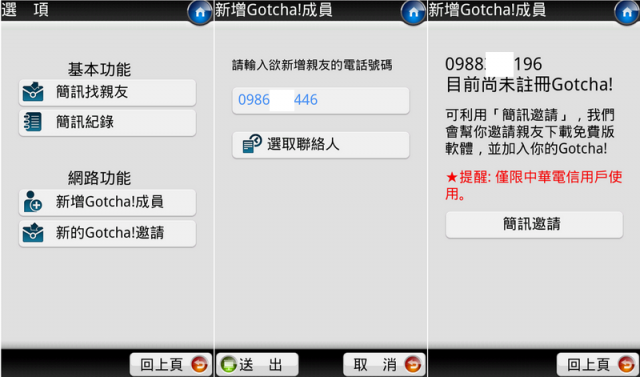
Task: Submit with 送出 button
Action: pyautogui.click(x=258, y=364)
